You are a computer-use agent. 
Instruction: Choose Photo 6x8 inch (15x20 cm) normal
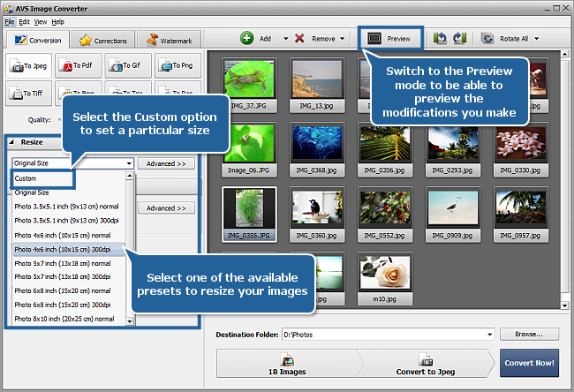(x=69, y=291)
